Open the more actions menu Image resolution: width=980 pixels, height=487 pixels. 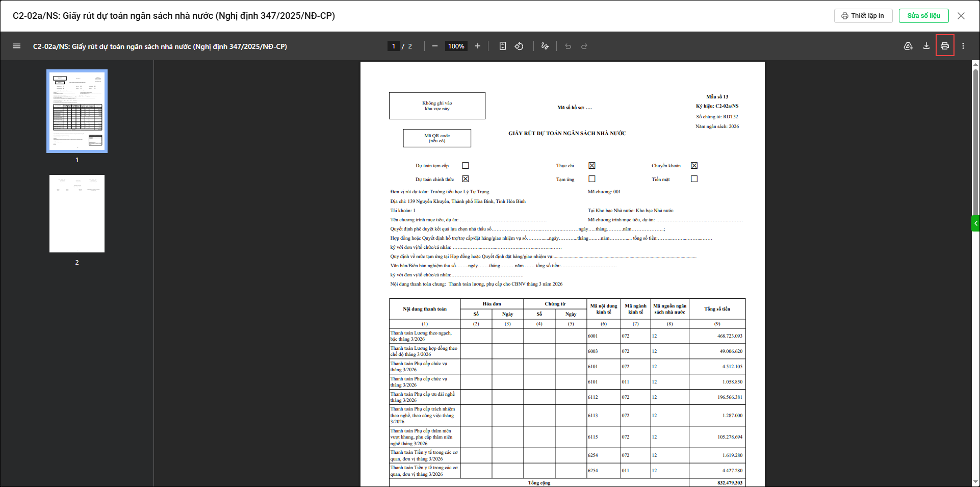[963, 46]
